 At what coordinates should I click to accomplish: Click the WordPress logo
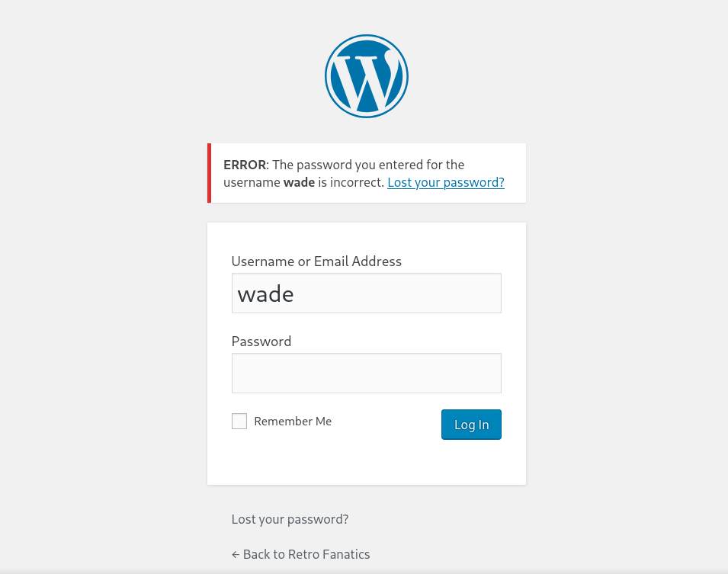(x=367, y=76)
